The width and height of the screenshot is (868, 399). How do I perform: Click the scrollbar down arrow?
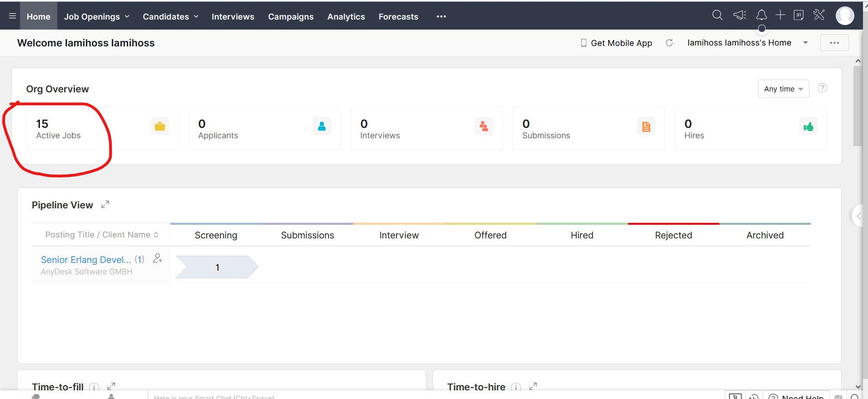click(x=858, y=387)
